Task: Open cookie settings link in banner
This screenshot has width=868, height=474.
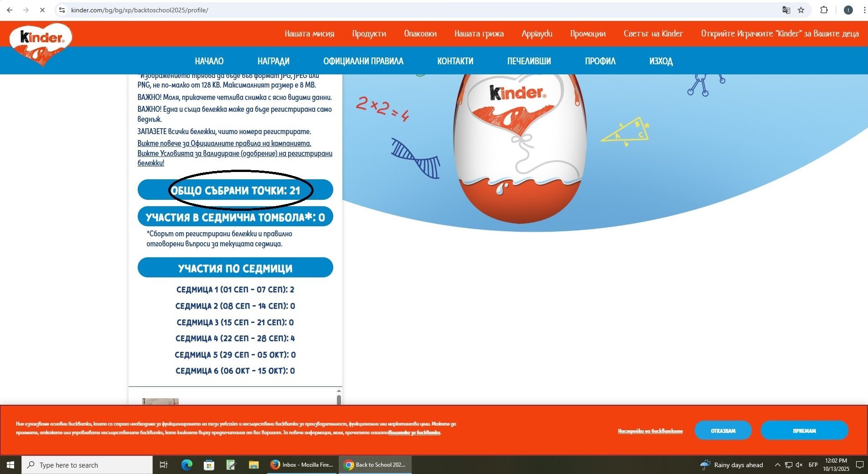Action: point(650,431)
